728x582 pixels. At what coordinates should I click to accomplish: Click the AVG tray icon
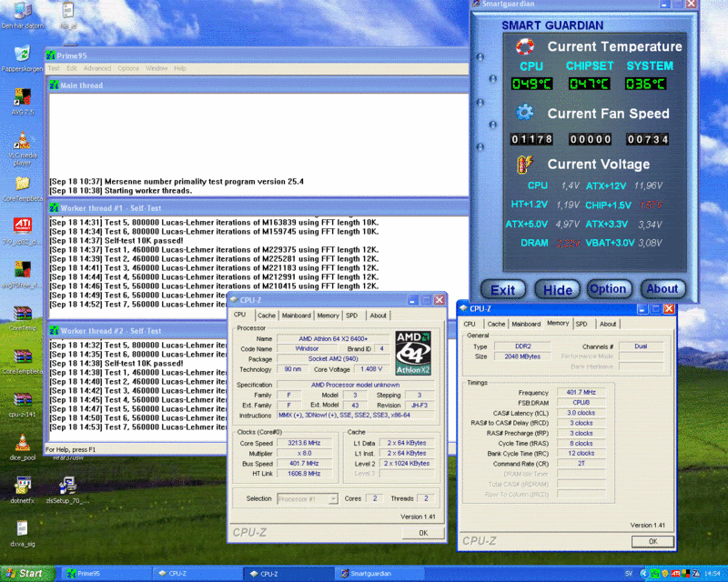pyautogui.click(x=686, y=574)
